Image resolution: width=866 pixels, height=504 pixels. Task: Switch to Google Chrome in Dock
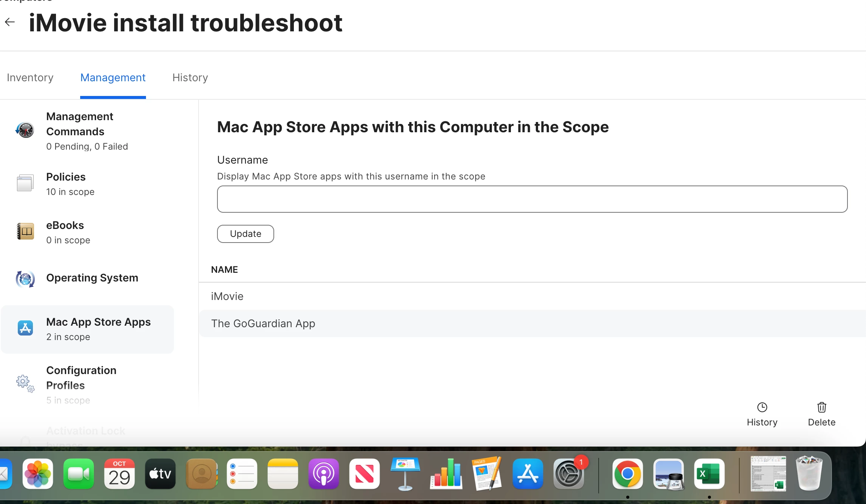(x=627, y=474)
